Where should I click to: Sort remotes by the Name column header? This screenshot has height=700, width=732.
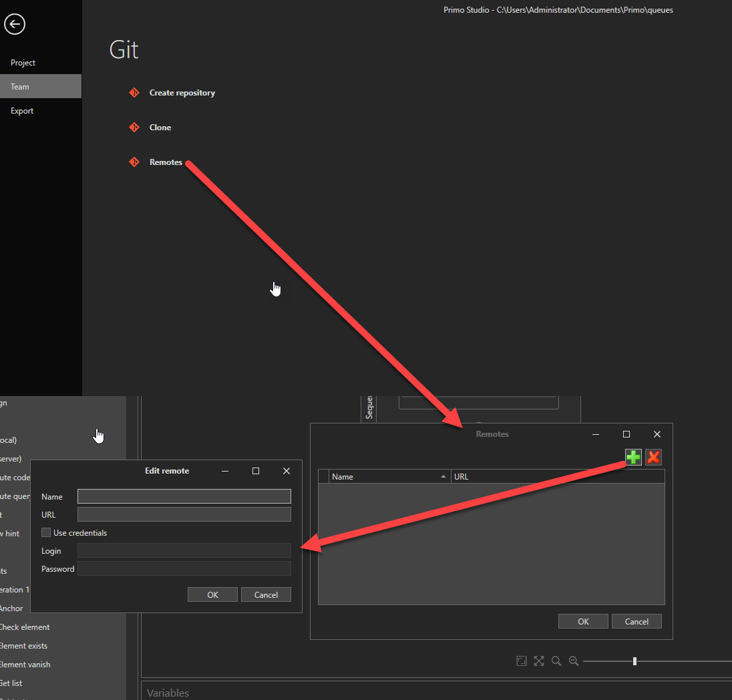pos(389,477)
